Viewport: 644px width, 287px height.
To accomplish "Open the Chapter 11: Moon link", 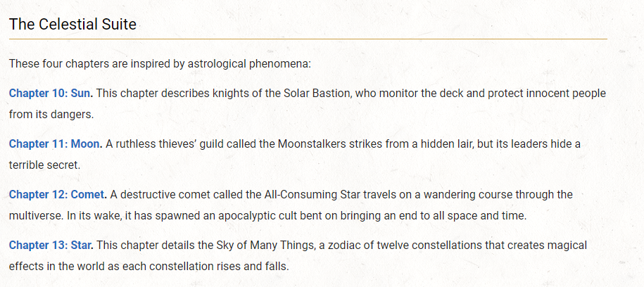I will (x=56, y=143).
